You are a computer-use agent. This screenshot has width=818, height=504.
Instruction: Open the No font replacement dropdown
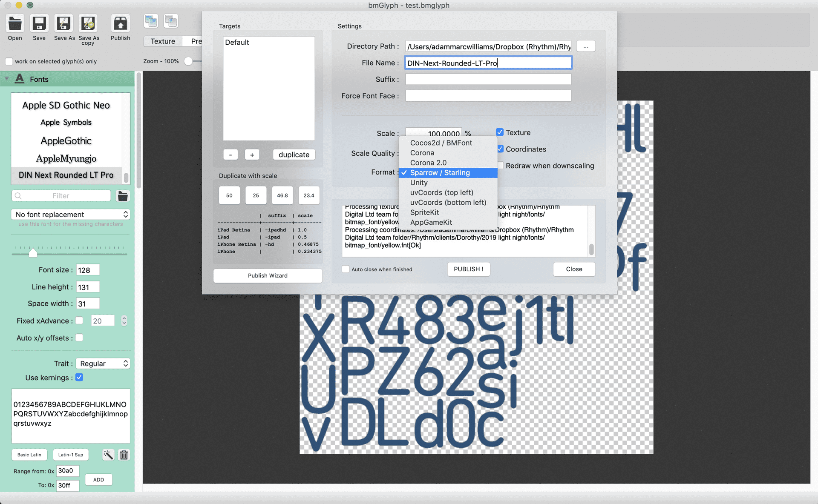[x=70, y=214]
